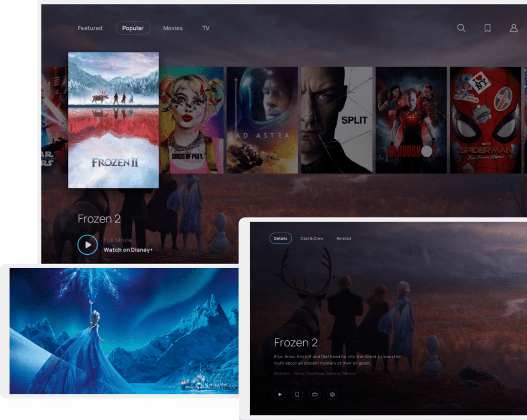This screenshot has width=527, height=420.
Task: Click the Frozen 2 synopsis text
Action: [337, 360]
